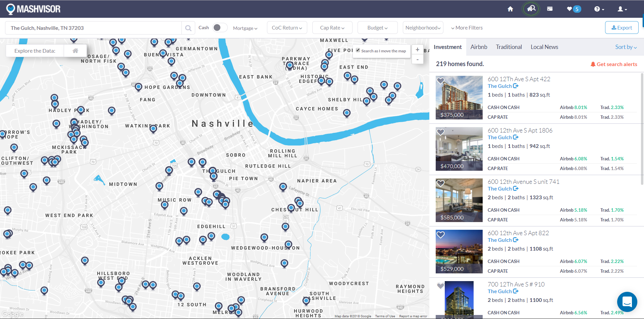Expand the Mortgage dropdown
Viewport: 644px width, 319px height.
click(x=245, y=28)
